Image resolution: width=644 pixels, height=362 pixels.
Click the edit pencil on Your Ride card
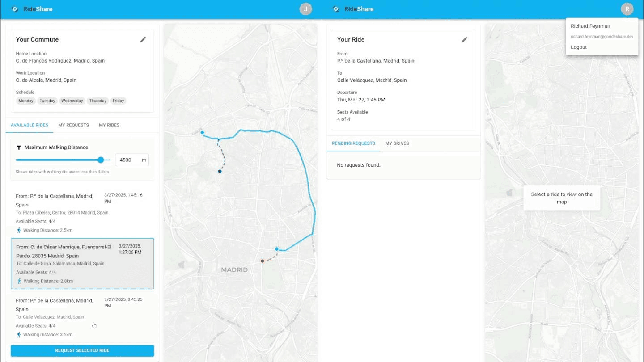(464, 39)
